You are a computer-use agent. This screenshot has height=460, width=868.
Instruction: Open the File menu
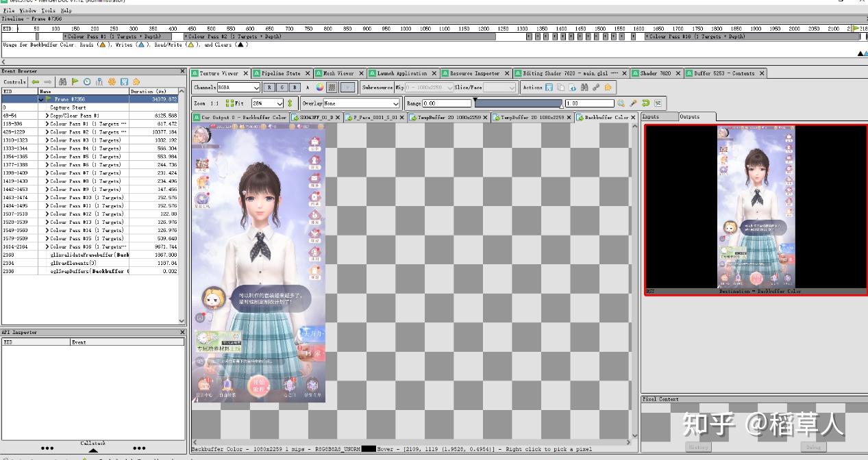[8, 11]
